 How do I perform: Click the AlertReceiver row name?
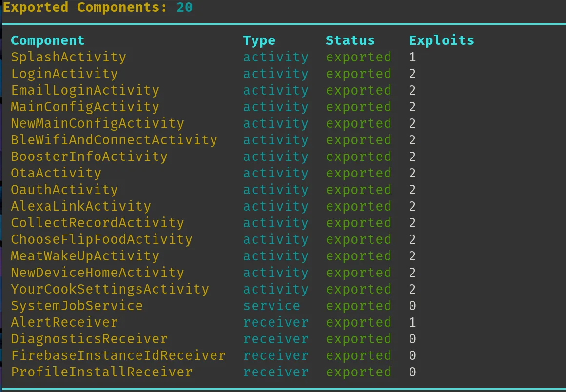click(x=64, y=323)
